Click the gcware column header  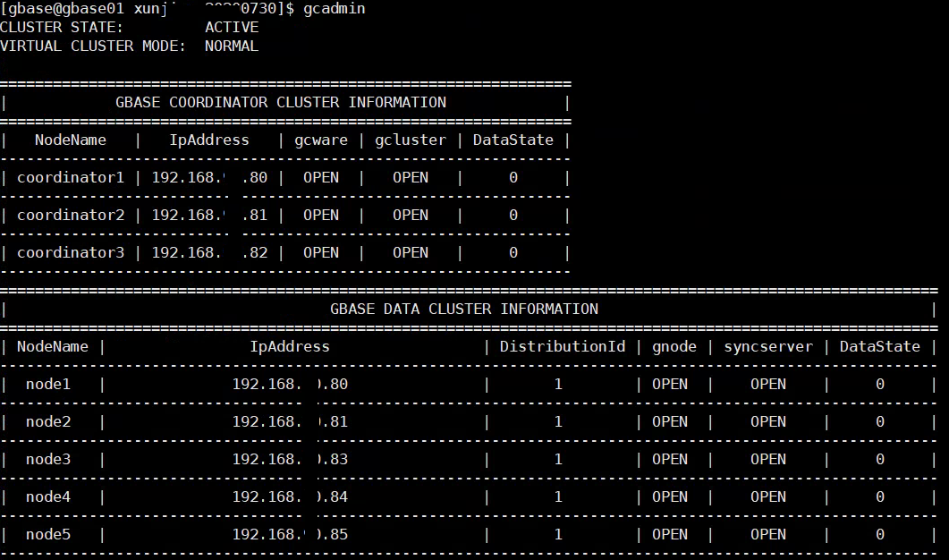(322, 140)
